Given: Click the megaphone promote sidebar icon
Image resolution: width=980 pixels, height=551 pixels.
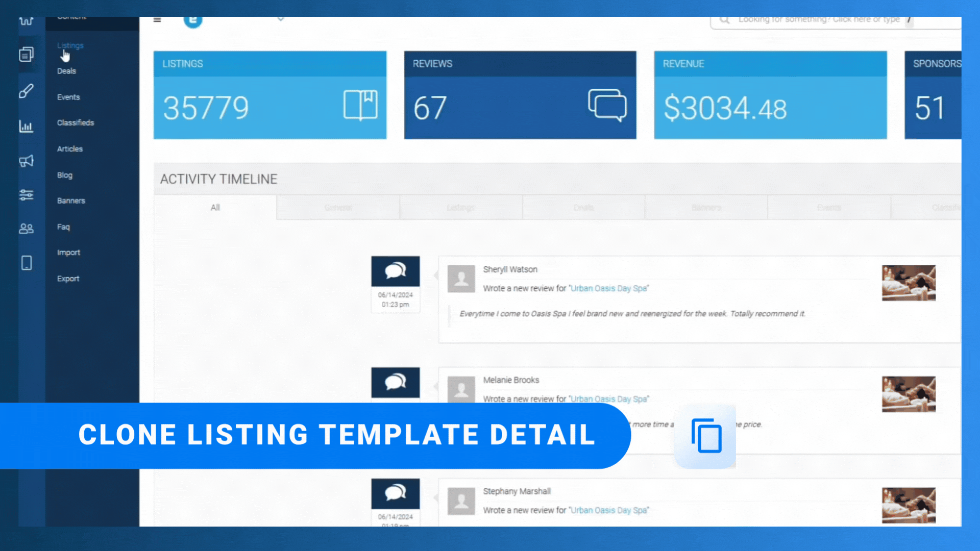Looking at the screenshot, I should point(27,161).
